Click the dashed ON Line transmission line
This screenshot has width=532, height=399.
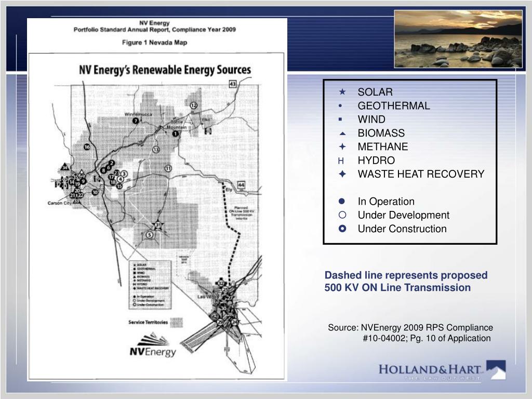tap(231, 234)
